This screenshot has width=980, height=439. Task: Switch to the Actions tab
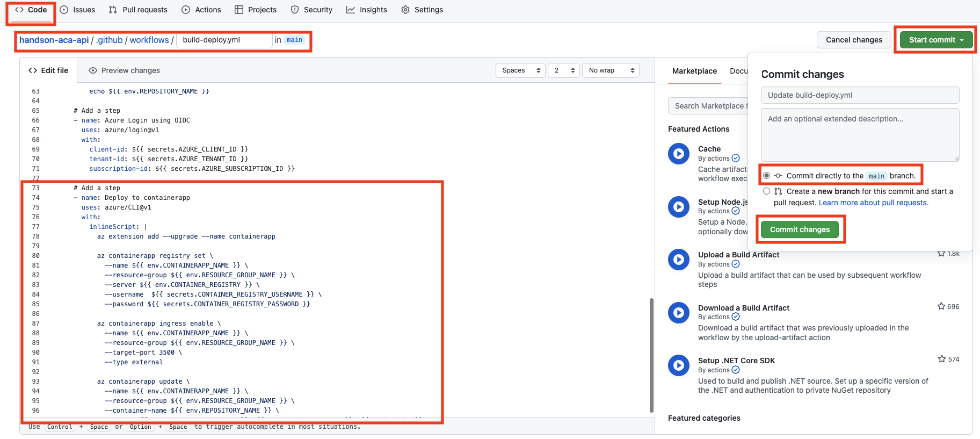[x=201, y=10]
